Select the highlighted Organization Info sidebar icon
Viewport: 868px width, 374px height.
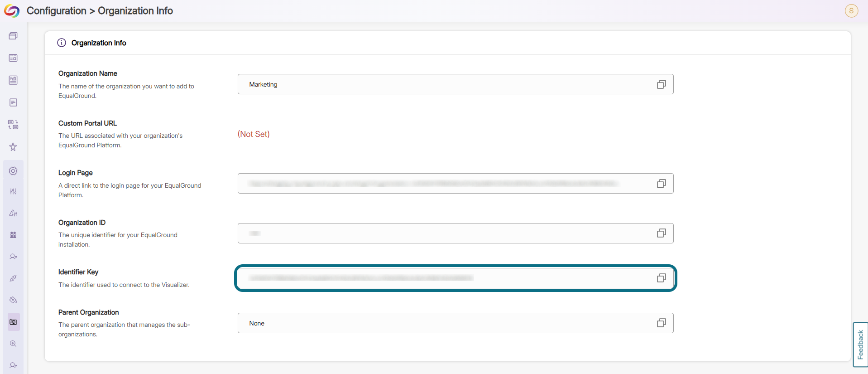tap(13, 322)
